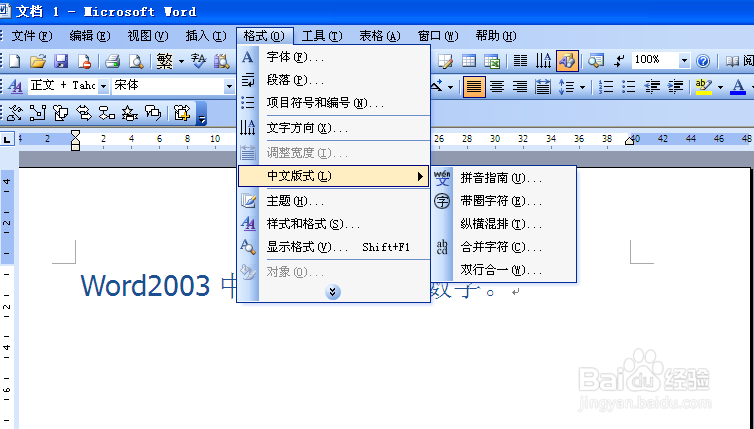The width and height of the screenshot is (754, 429).
Task: Open toolbar options arrow on third toolbar
Action: (x=202, y=114)
